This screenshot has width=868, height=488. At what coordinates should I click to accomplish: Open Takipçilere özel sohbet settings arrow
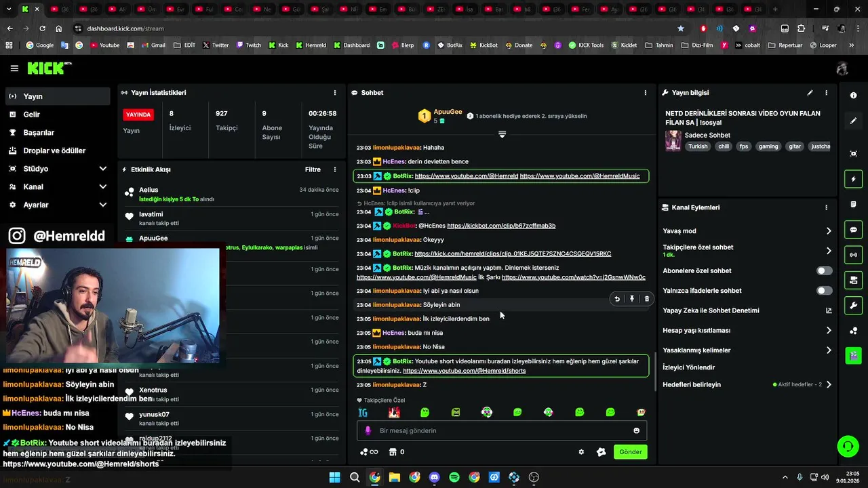pyautogui.click(x=828, y=251)
